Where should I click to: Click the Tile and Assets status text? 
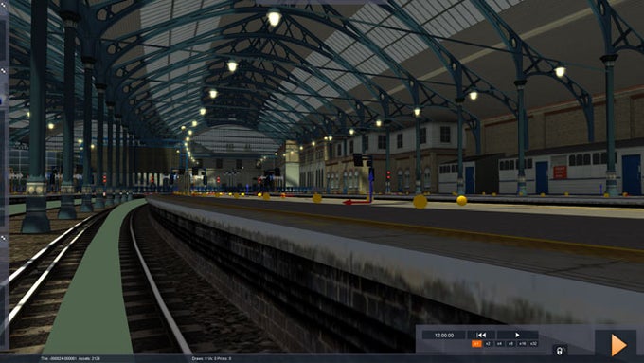pyautogui.click(x=70, y=359)
